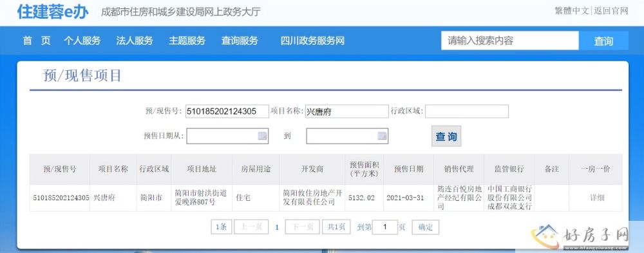Open 主题服务 menu
Viewport: 644px width, 253px height.
click(187, 41)
